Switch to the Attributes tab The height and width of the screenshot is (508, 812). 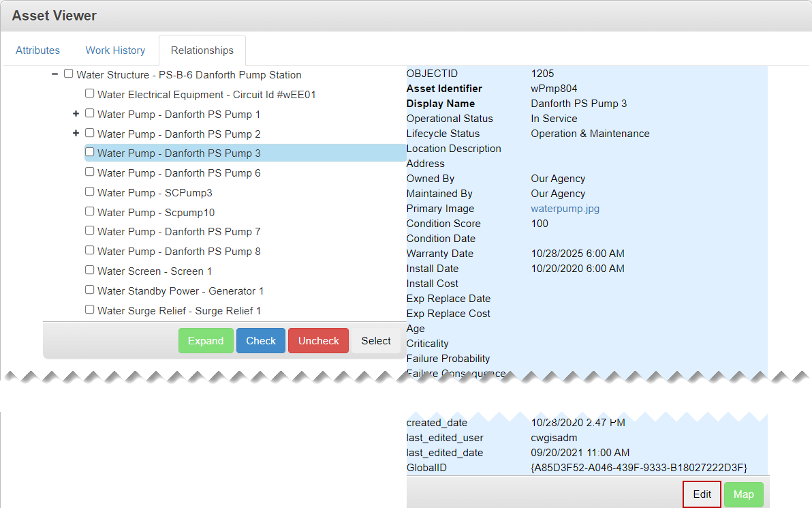(x=37, y=50)
